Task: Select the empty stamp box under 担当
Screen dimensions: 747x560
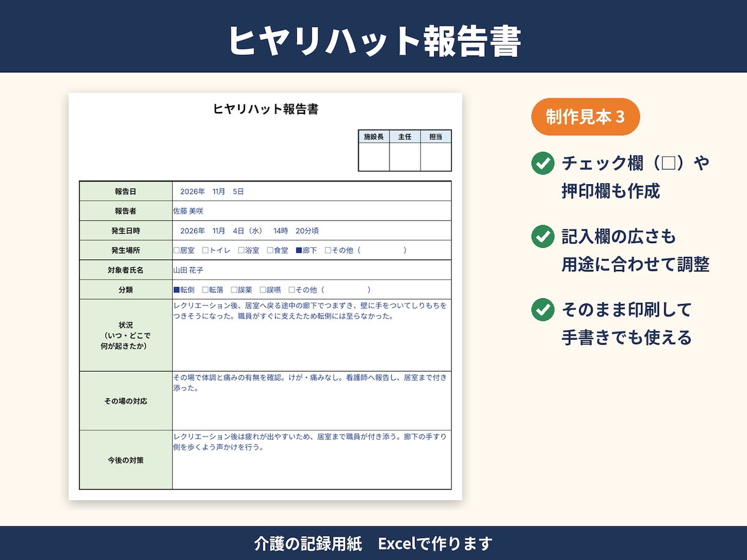Action: [436, 157]
